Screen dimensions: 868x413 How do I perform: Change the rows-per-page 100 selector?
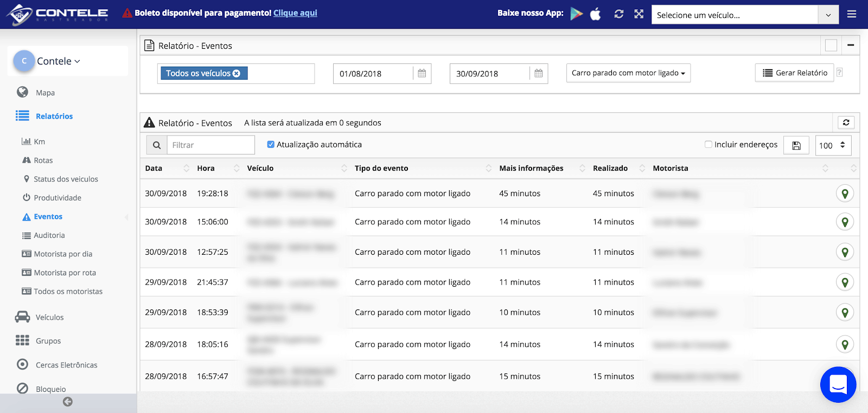tap(833, 145)
